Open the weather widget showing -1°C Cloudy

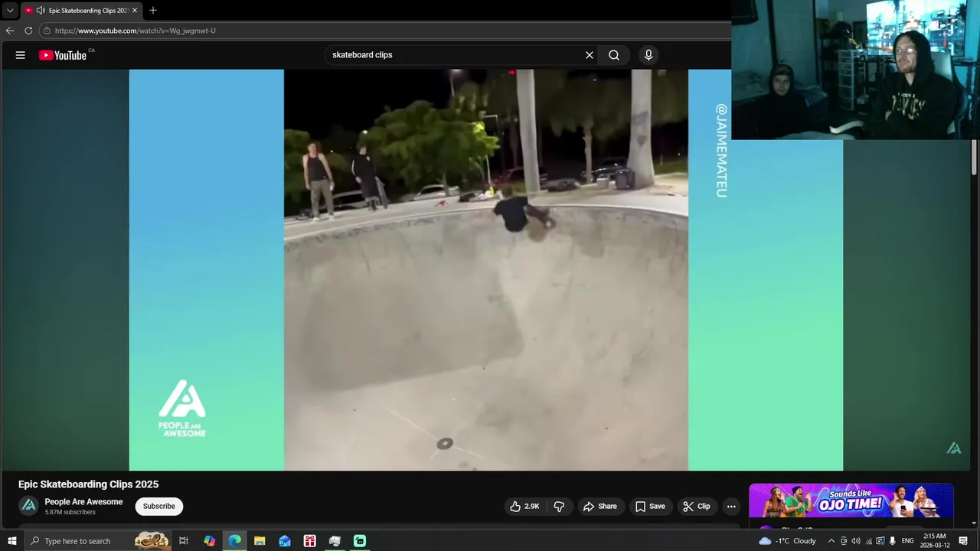(787, 541)
